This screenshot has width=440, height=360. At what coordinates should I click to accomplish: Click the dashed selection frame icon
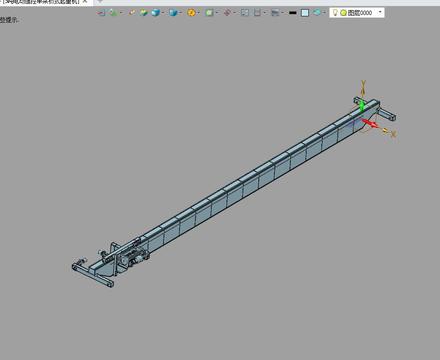(245, 13)
